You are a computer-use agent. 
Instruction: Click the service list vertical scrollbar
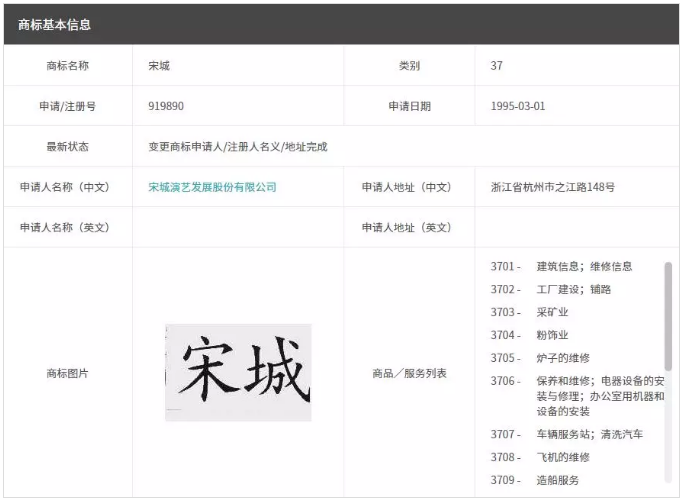(x=668, y=317)
